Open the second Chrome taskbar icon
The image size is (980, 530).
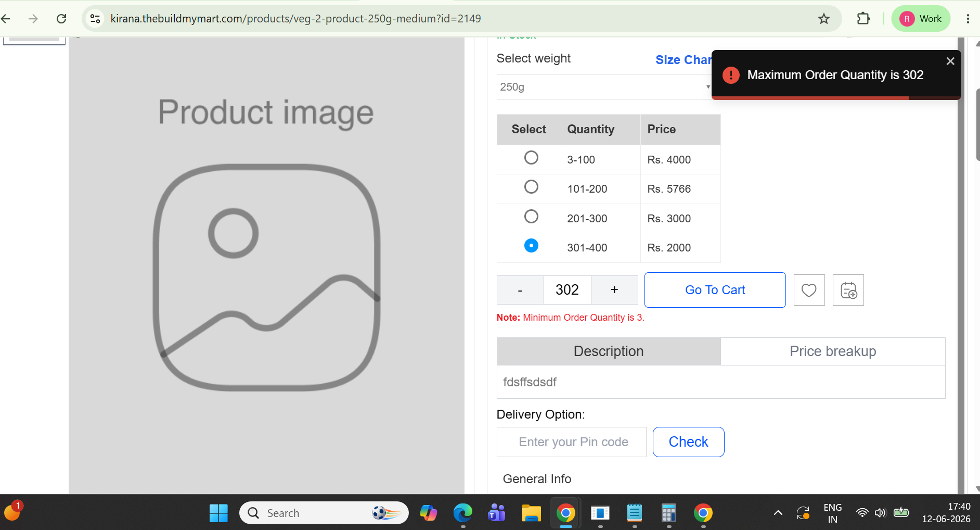[x=703, y=513]
